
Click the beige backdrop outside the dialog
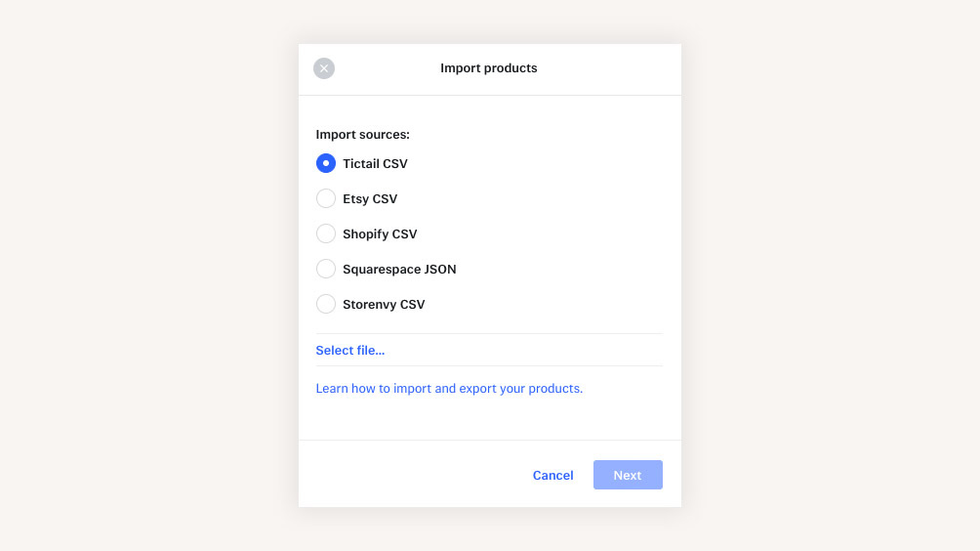coord(146,293)
